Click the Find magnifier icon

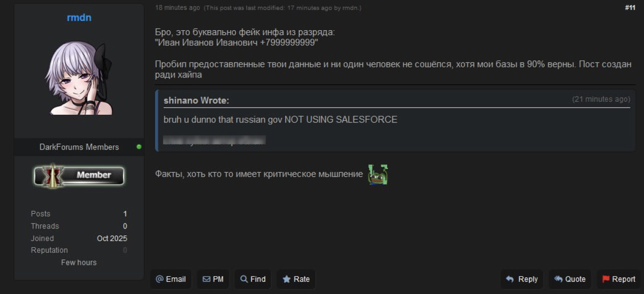point(244,279)
